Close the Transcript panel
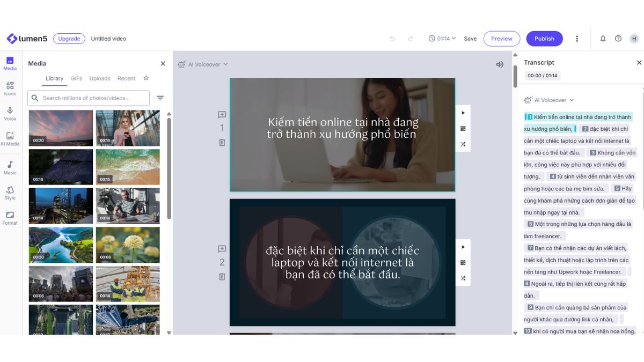 click(639, 63)
